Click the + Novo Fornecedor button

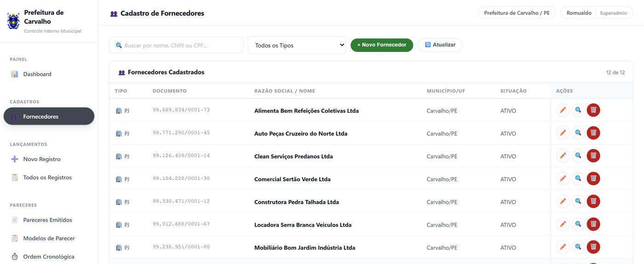pos(382,45)
